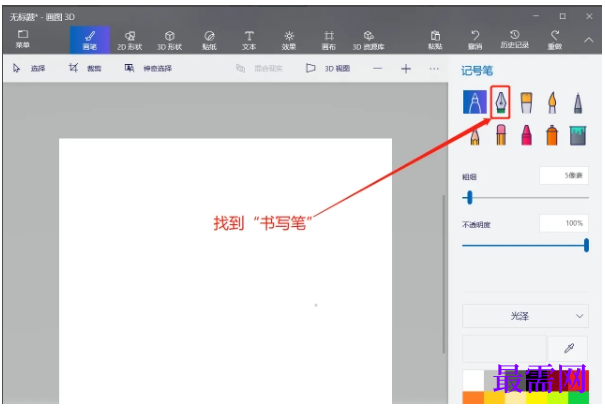Image resolution: width=605 pixels, height=410 pixels.
Task: Click the thickness value field
Action: [x=564, y=175]
